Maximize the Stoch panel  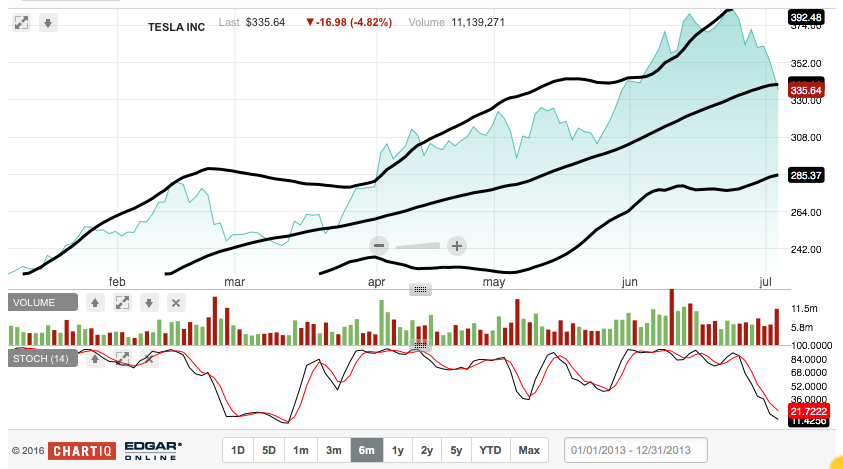tap(122, 358)
